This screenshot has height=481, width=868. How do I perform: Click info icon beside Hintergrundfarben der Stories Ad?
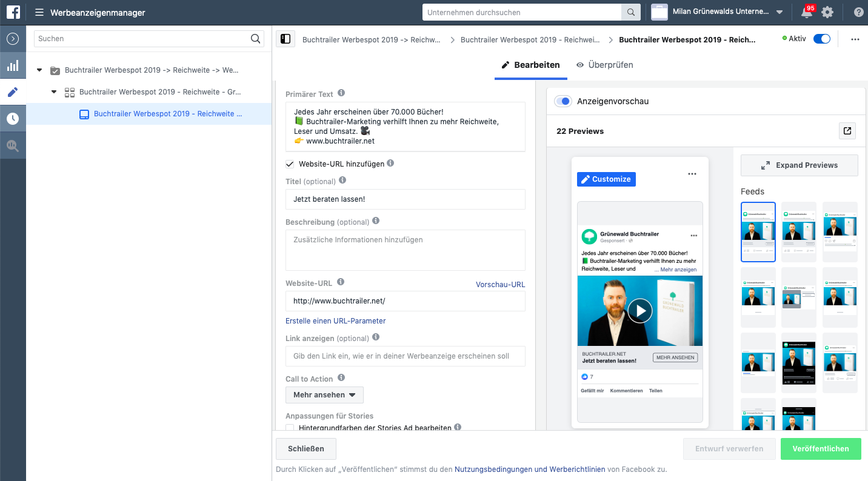pyautogui.click(x=458, y=427)
